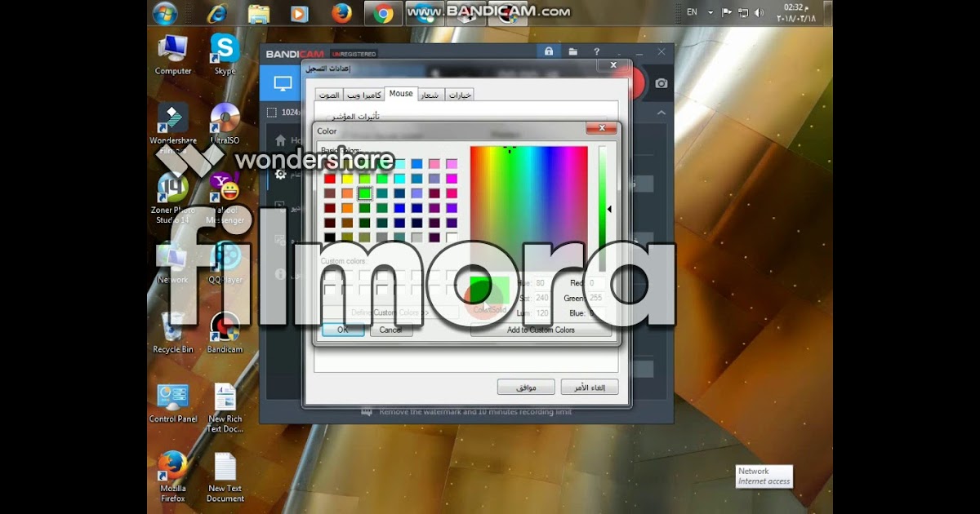This screenshot has height=514, width=980.
Task: Select the Bandicam desktop shortcut
Action: click(x=225, y=333)
